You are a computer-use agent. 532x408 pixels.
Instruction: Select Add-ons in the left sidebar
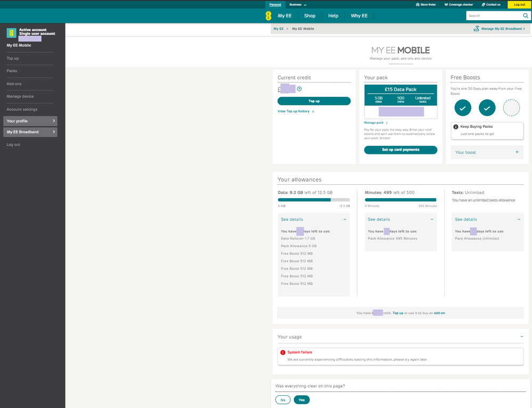tap(14, 84)
